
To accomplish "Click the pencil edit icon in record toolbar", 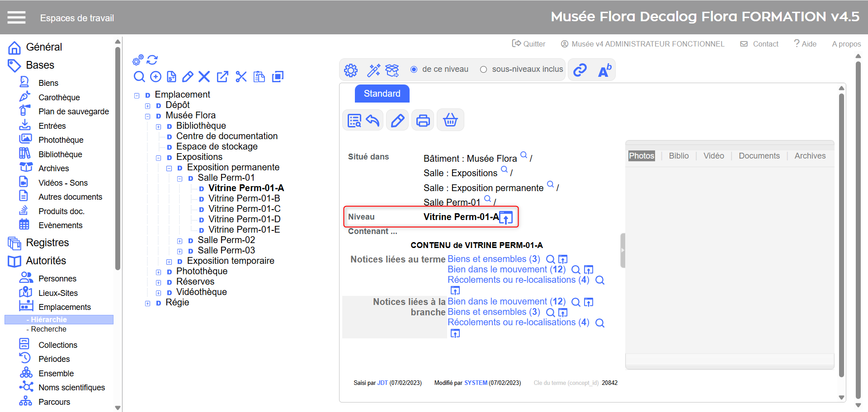I will [x=397, y=121].
